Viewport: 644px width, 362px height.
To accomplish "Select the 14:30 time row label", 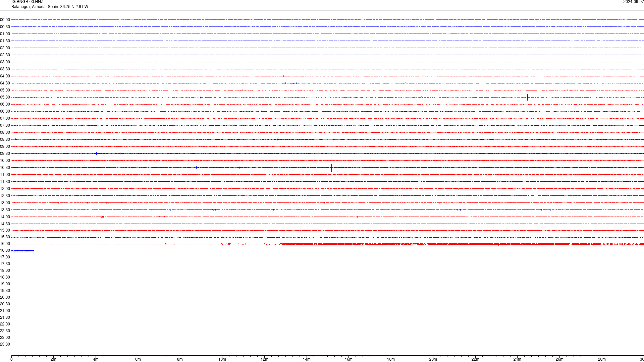I will (5, 224).
